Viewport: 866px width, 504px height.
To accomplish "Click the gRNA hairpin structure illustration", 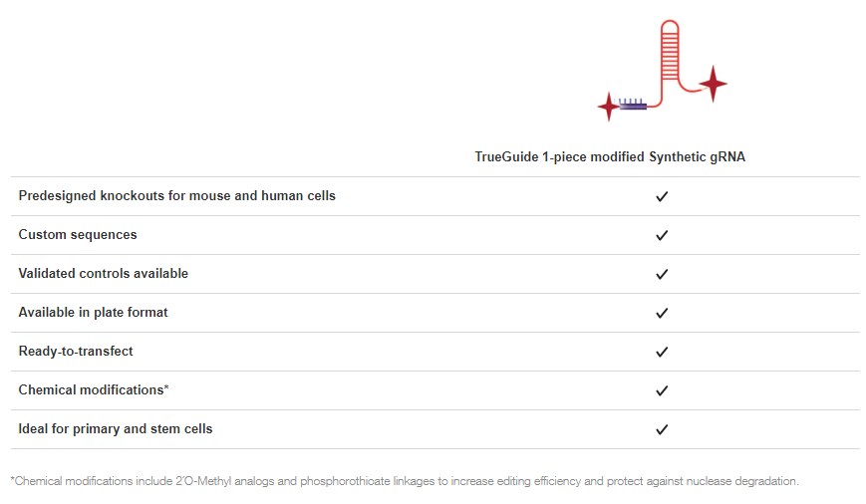I will click(x=670, y=60).
